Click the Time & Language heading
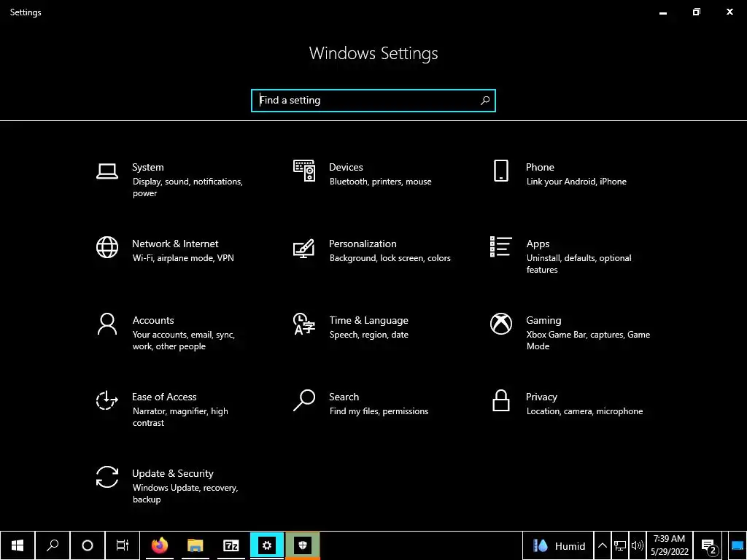This screenshot has height=560, width=747. coord(368,321)
